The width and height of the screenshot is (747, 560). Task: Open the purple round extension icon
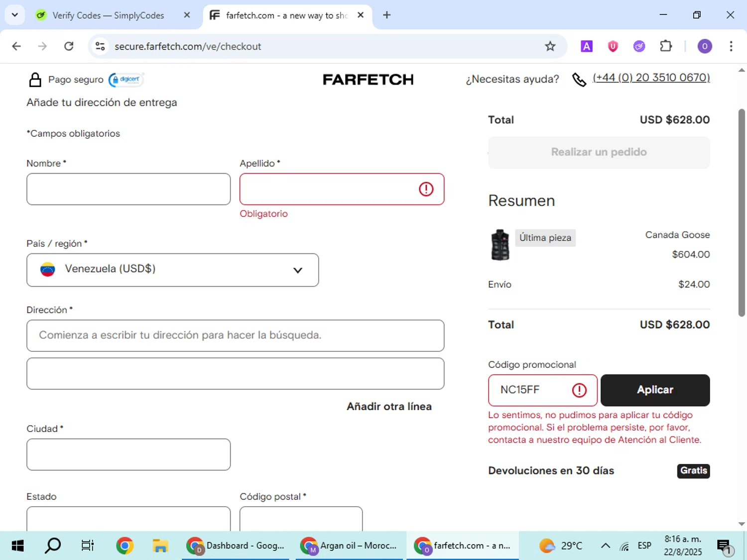[639, 46]
